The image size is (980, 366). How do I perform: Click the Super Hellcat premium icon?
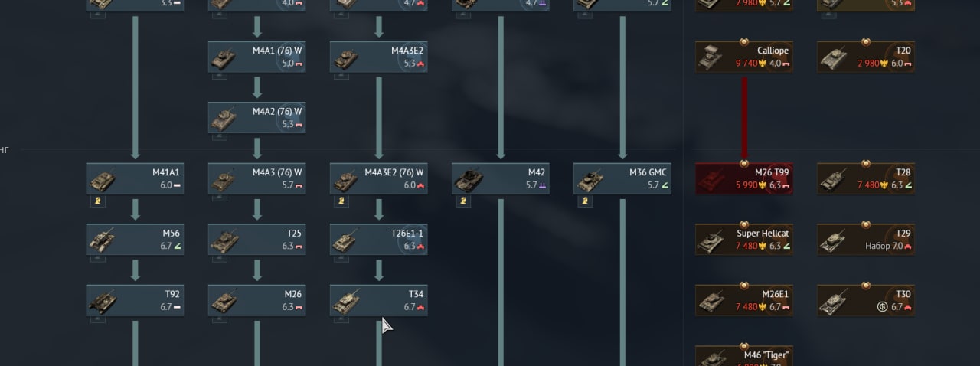[x=711, y=241]
